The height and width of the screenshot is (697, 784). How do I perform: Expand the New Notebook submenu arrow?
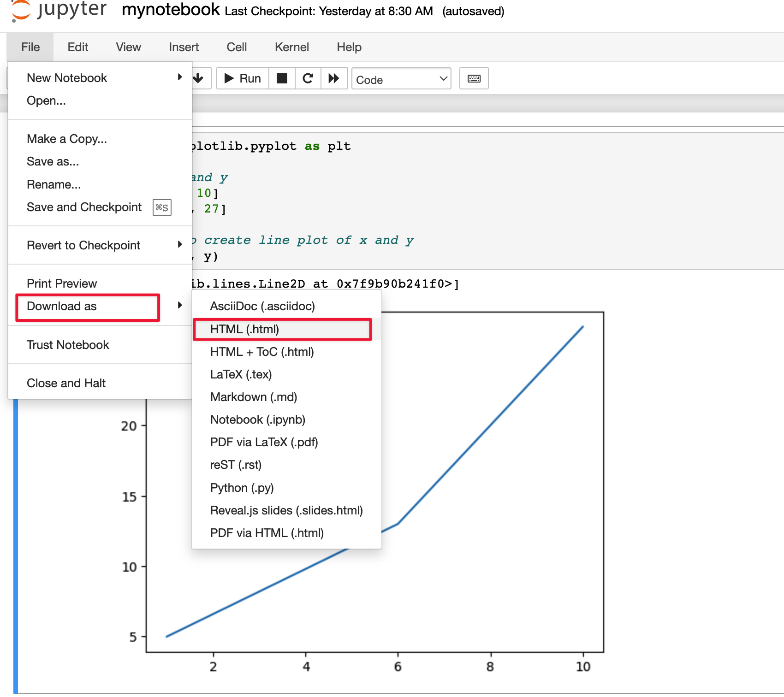pyautogui.click(x=180, y=77)
